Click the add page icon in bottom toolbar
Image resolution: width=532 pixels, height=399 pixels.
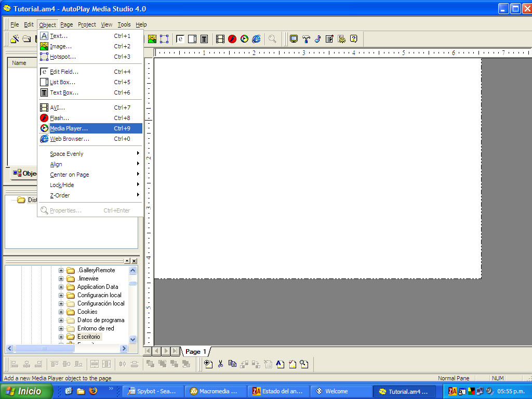pos(208,364)
